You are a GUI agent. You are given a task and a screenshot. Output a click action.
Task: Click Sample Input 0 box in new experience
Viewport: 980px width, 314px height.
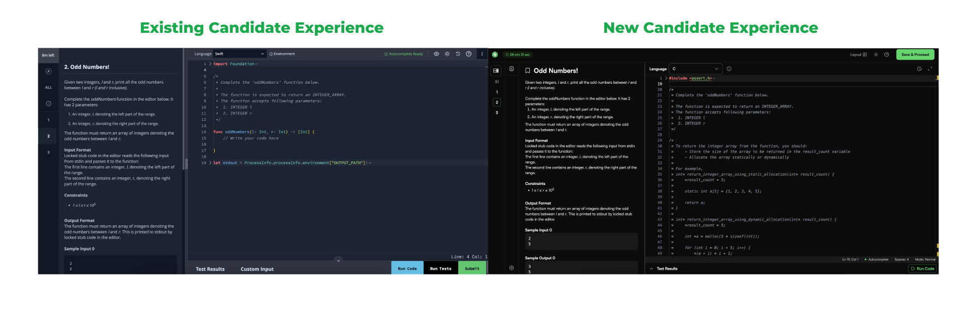581,241
